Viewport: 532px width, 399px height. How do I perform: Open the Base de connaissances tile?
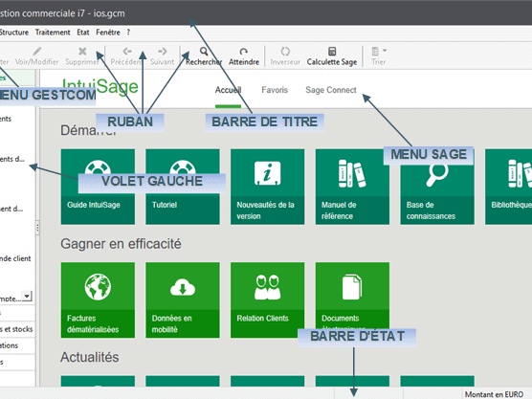coord(437,187)
